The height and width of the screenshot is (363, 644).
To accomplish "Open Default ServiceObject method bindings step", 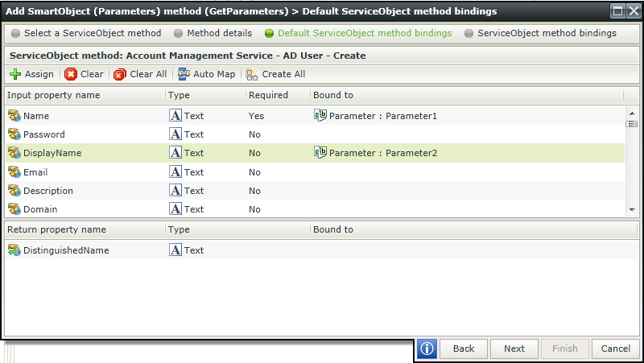I will 358,33.
